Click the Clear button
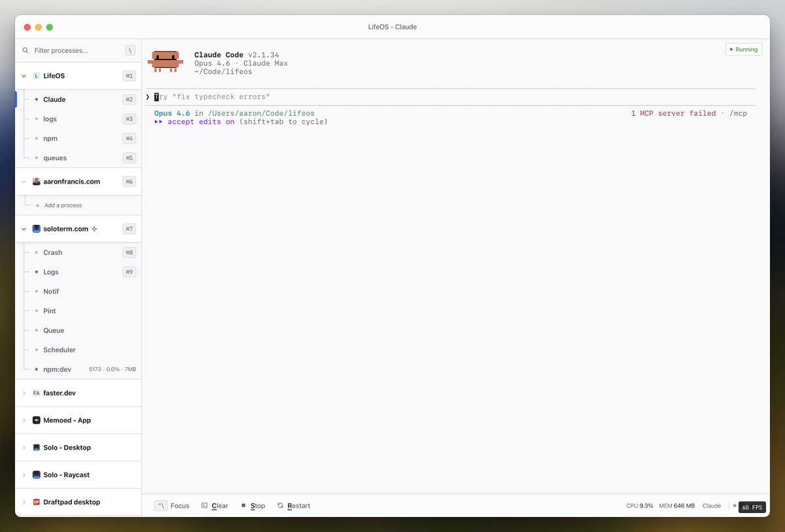 (x=215, y=506)
